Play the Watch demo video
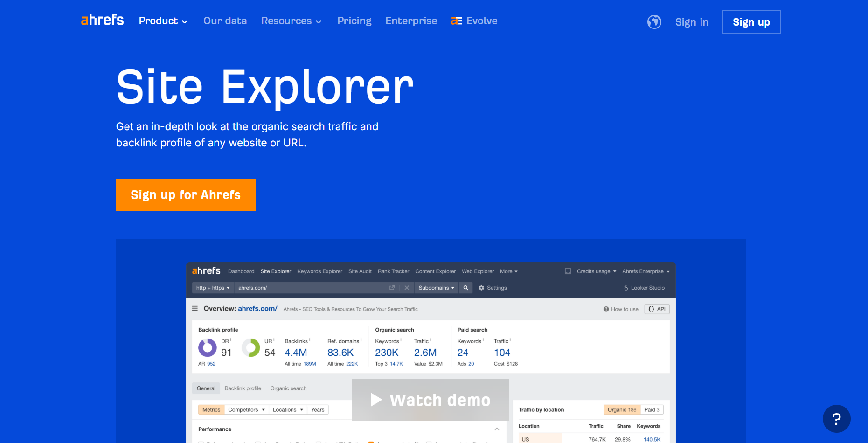This screenshot has width=868, height=443. [431, 400]
